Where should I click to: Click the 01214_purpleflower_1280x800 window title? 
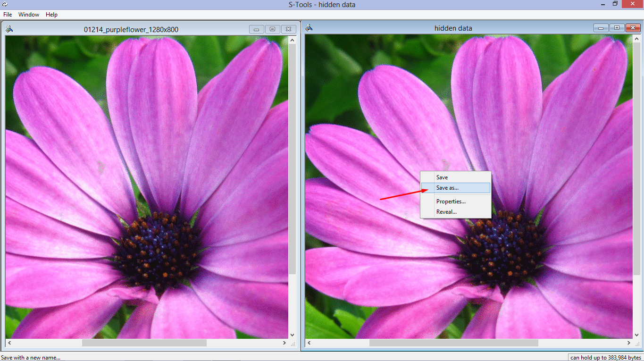[131, 30]
